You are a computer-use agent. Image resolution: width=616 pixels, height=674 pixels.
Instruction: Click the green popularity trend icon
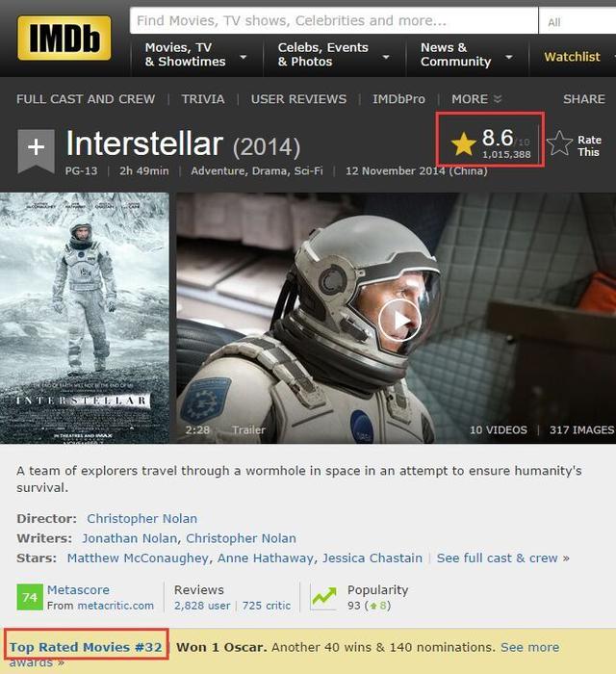point(324,597)
